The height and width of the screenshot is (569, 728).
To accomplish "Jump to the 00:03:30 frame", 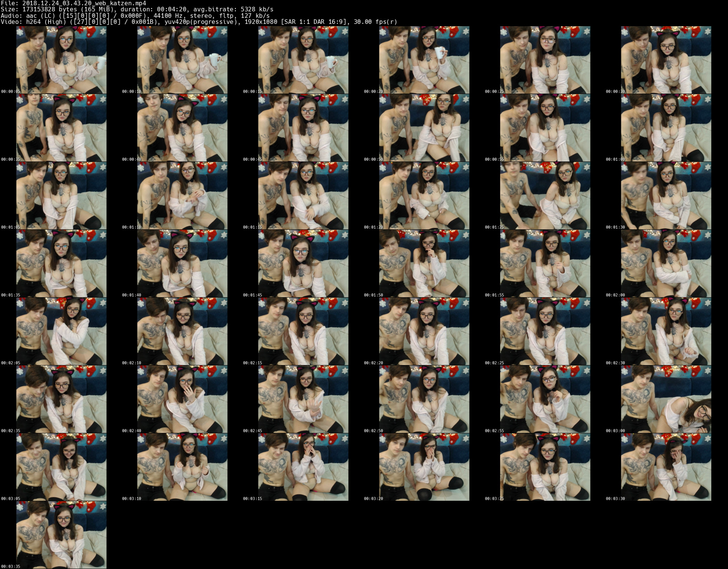I will 666,467.
